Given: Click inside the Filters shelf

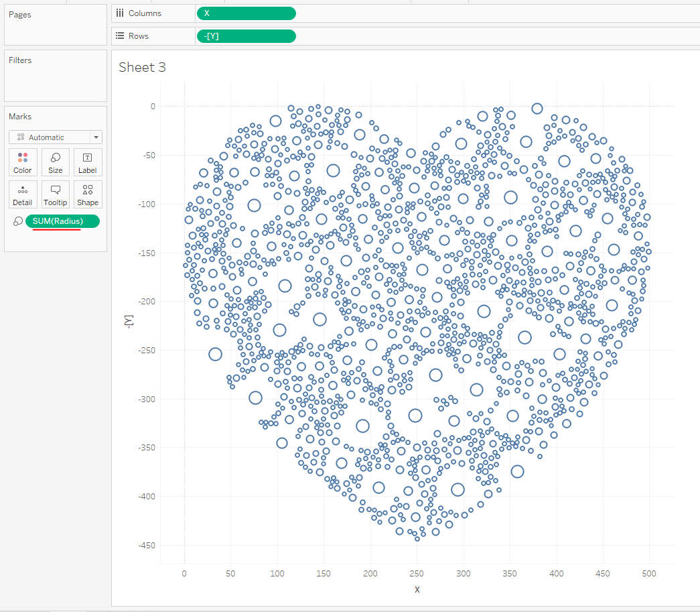Looking at the screenshot, I should click(x=55, y=84).
